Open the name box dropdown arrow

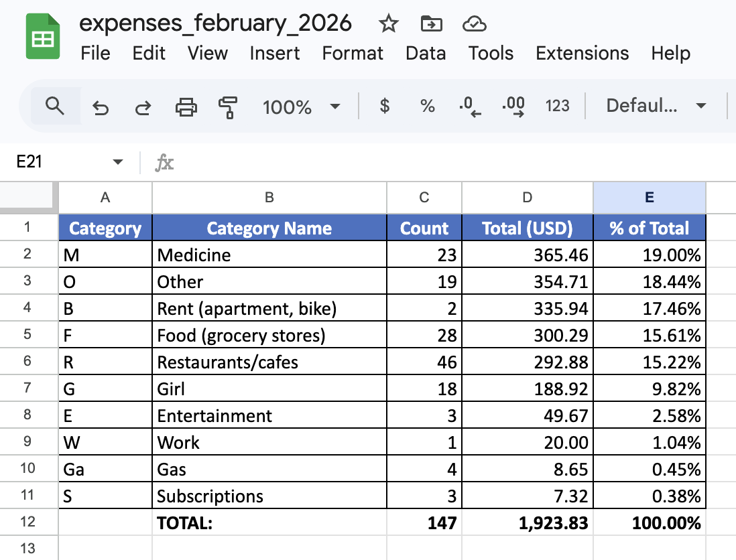[118, 162]
